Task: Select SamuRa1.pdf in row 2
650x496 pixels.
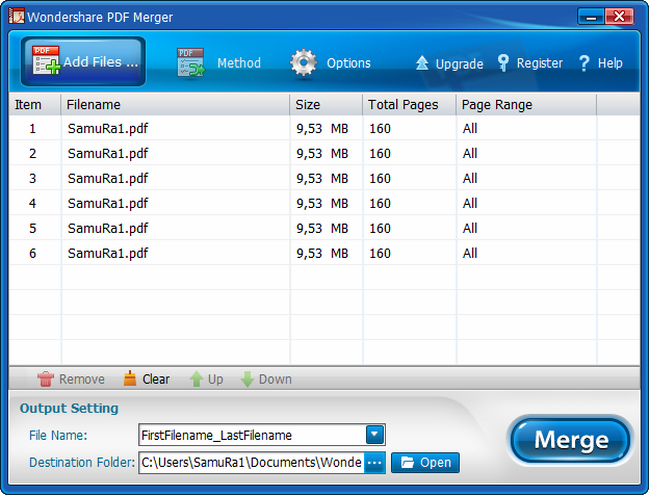Action: click(108, 153)
